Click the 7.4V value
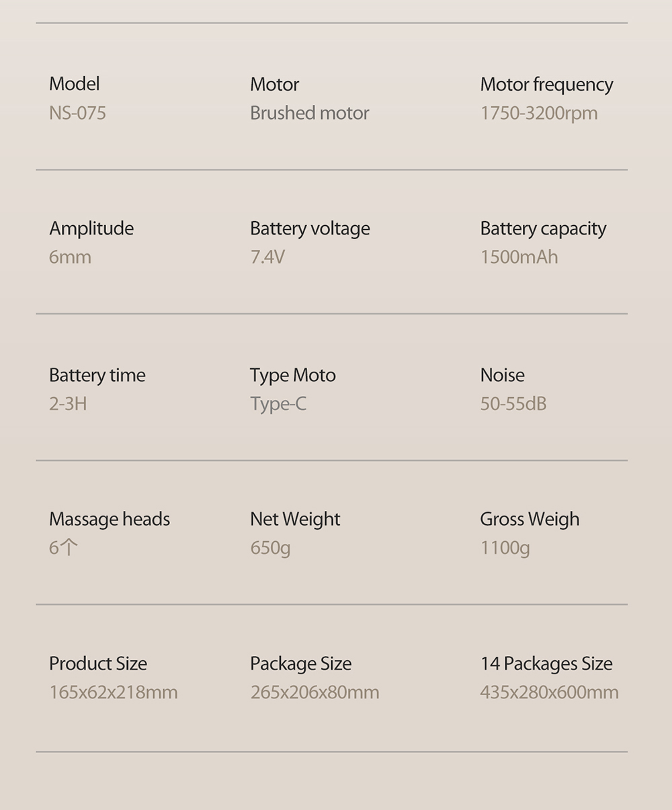 (x=267, y=257)
